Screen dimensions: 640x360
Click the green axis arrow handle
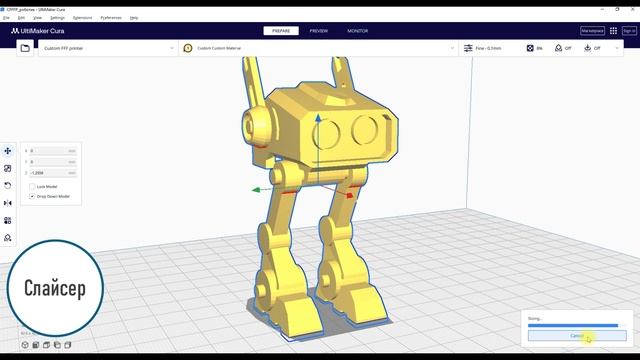256,189
